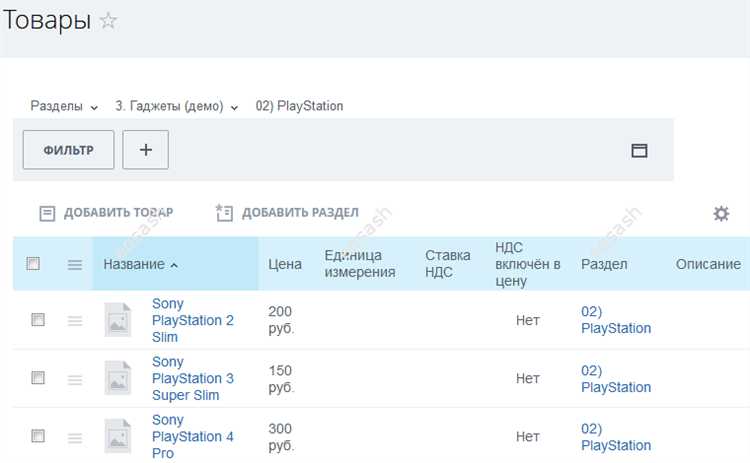Click the plus button next to Фильтр
The width and height of the screenshot is (750, 463).
(x=145, y=150)
